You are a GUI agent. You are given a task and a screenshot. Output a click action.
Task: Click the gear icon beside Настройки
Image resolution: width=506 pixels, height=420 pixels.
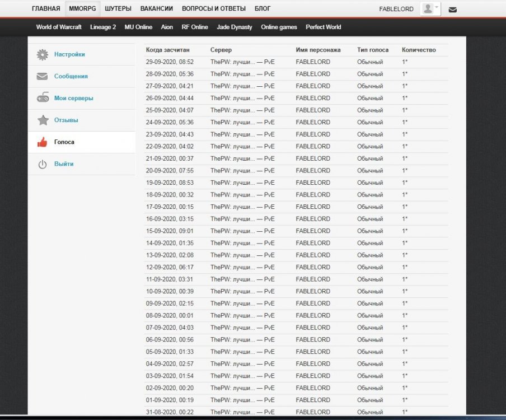pyautogui.click(x=43, y=55)
